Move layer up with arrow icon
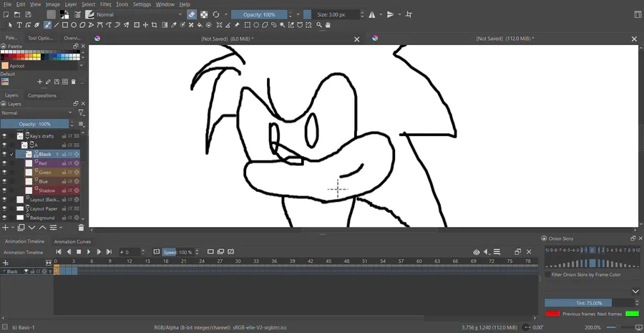Image resolution: width=644 pixels, height=333 pixels. [43, 227]
